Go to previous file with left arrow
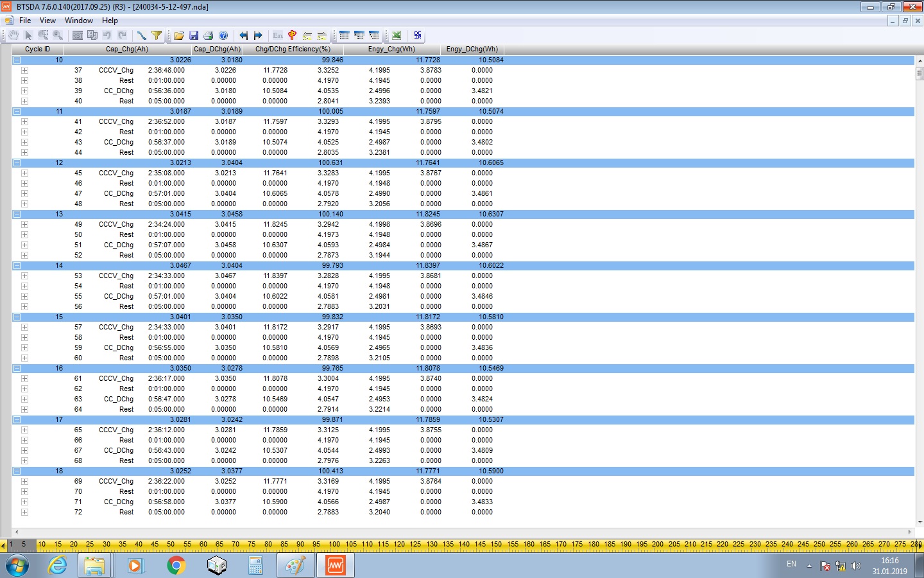This screenshot has height=578, width=924. click(x=243, y=35)
